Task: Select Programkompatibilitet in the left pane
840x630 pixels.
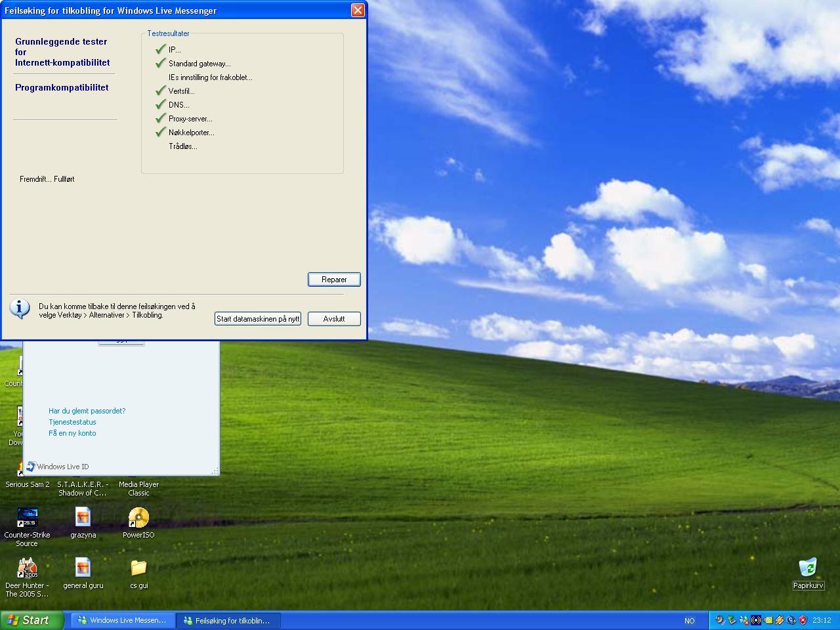Action: pos(62,87)
